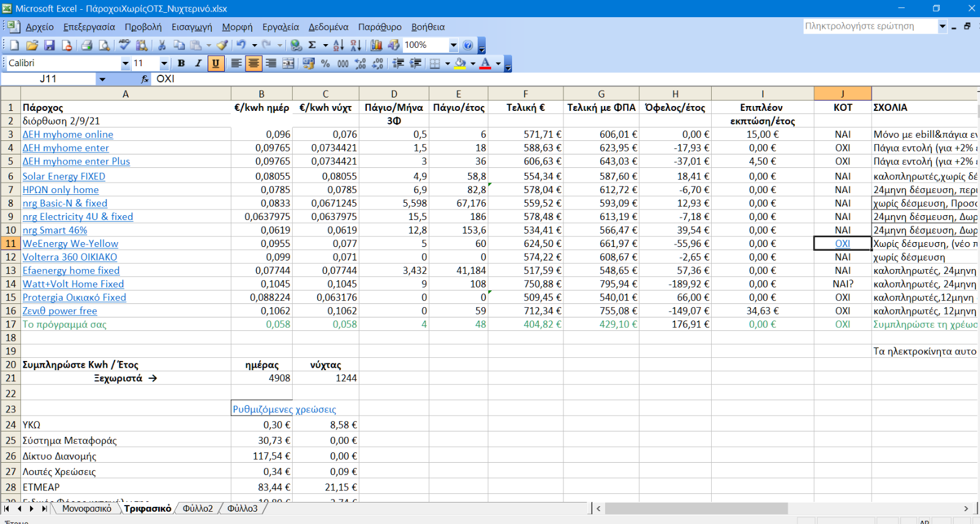Open Print Preview
The width and height of the screenshot is (980, 524).
105,45
